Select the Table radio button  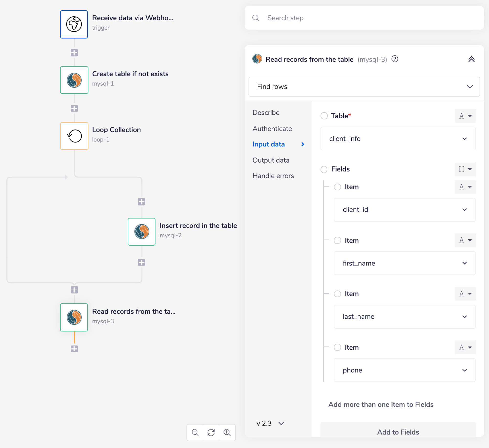point(324,116)
